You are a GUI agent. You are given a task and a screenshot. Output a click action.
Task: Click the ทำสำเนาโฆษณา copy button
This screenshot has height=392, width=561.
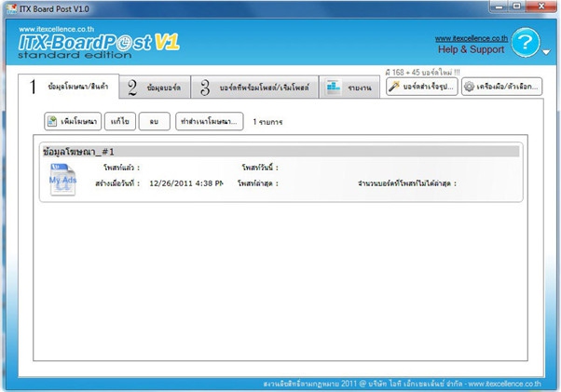coord(210,121)
